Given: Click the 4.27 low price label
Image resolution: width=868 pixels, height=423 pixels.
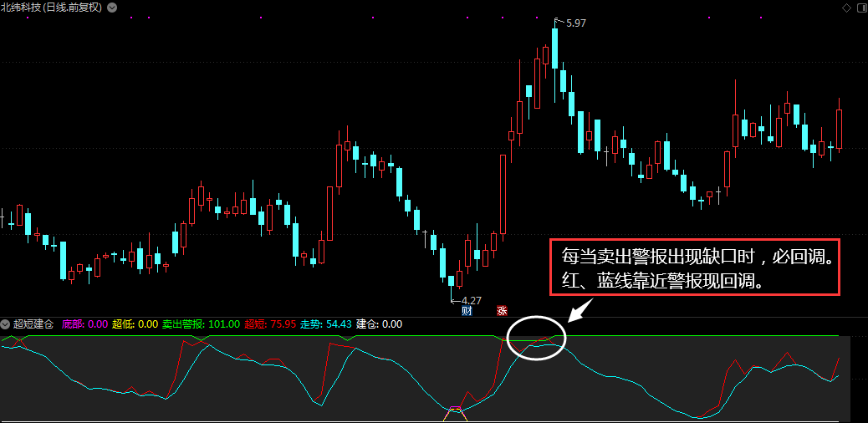Looking at the screenshot, I should [x=471, y=301].
